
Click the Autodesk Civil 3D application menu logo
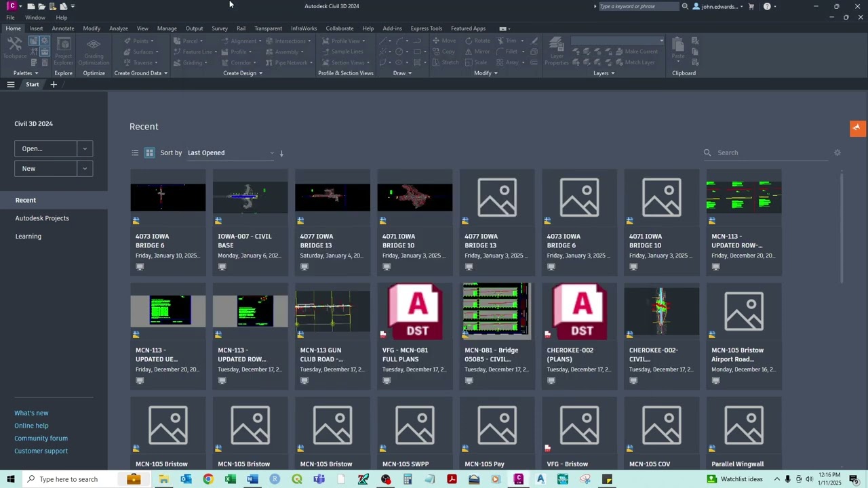tap(12, 6)
